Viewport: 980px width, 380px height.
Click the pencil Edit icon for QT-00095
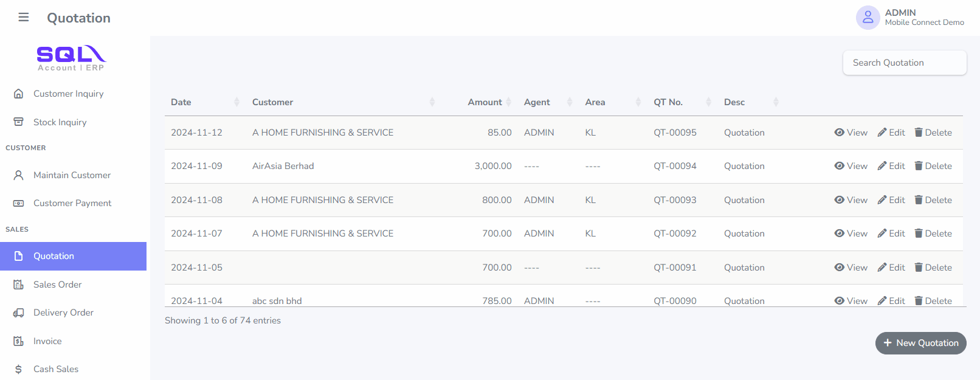click(882, 133)
